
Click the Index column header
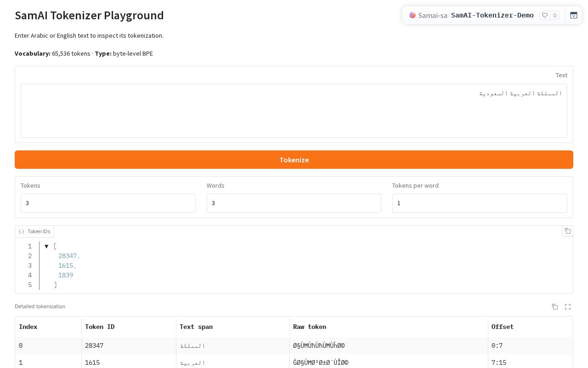(48, 327)
